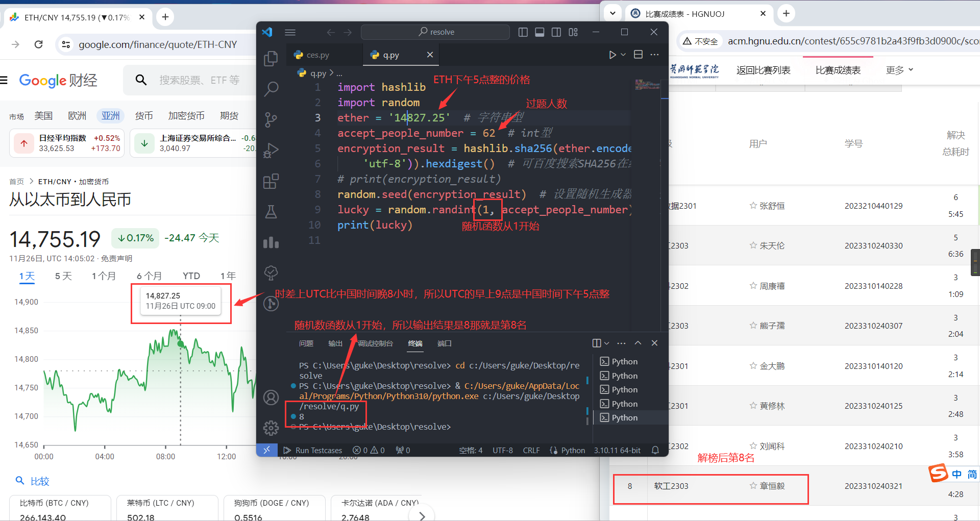Open the VS Code Search view

click(x=271, y=89)
